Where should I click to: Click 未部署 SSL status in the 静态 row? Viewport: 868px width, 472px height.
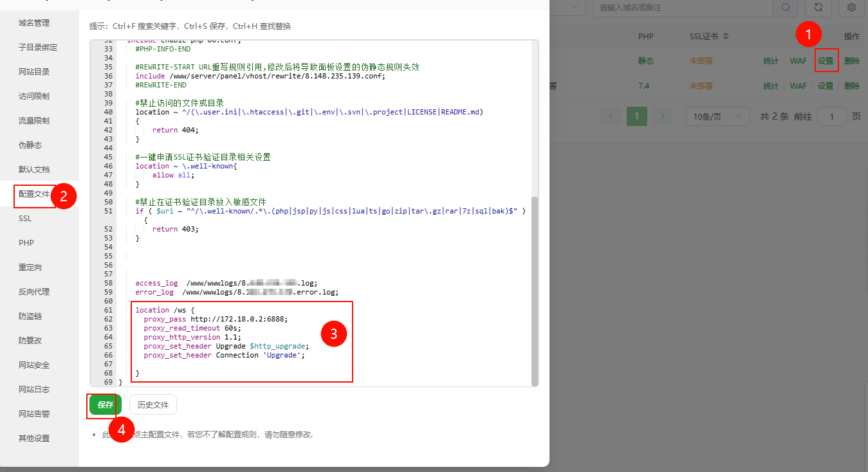[701, 61]
